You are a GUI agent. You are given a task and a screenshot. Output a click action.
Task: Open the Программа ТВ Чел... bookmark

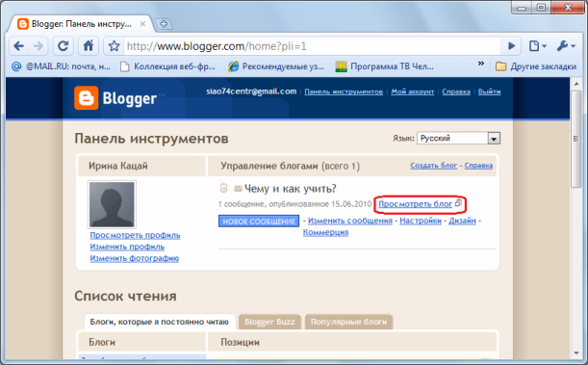pos(384,66)
